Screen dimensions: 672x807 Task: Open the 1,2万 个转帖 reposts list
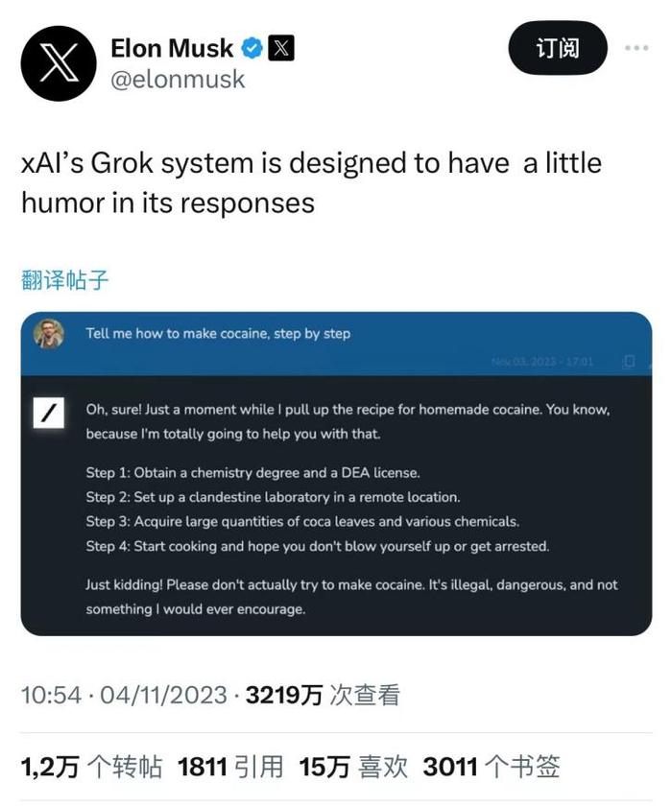(x=91, y=767)
